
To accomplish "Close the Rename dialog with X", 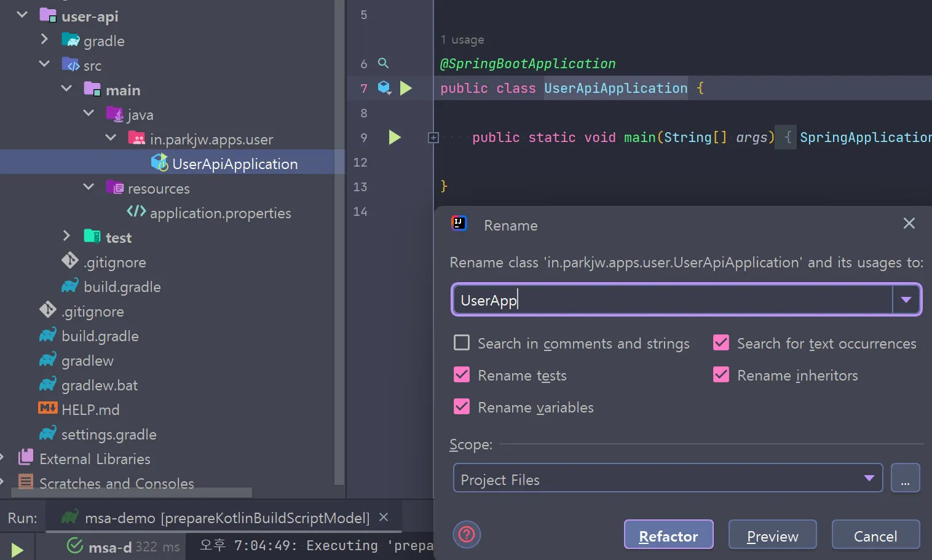I will point(909,223).
